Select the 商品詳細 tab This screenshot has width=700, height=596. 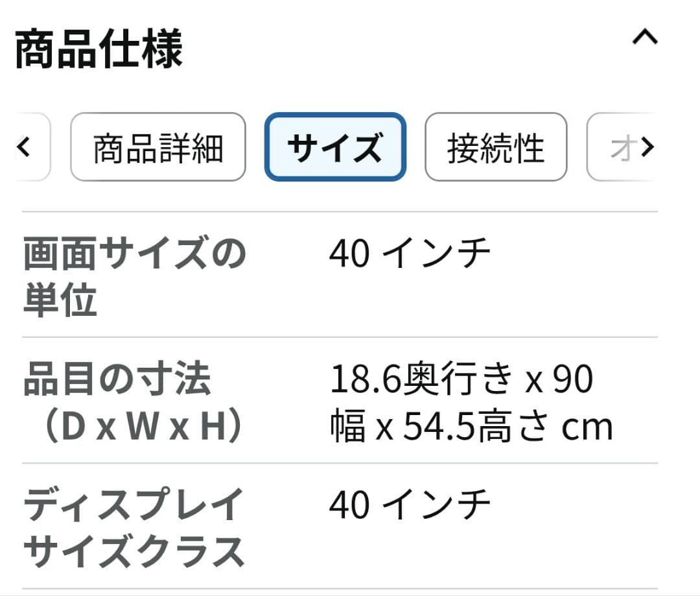point(158,148)
